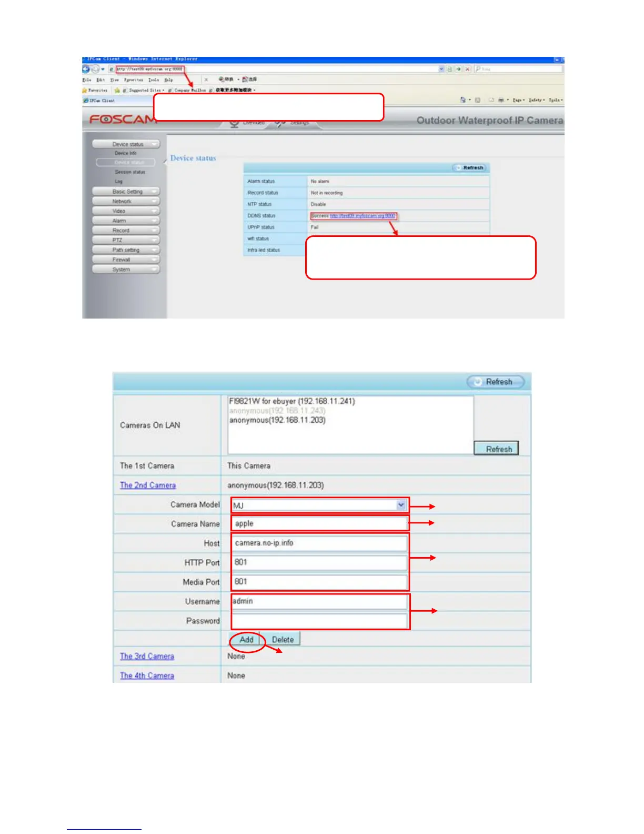Open The 4th Camera link
The image size is (644, 834).
pos(147,676)
